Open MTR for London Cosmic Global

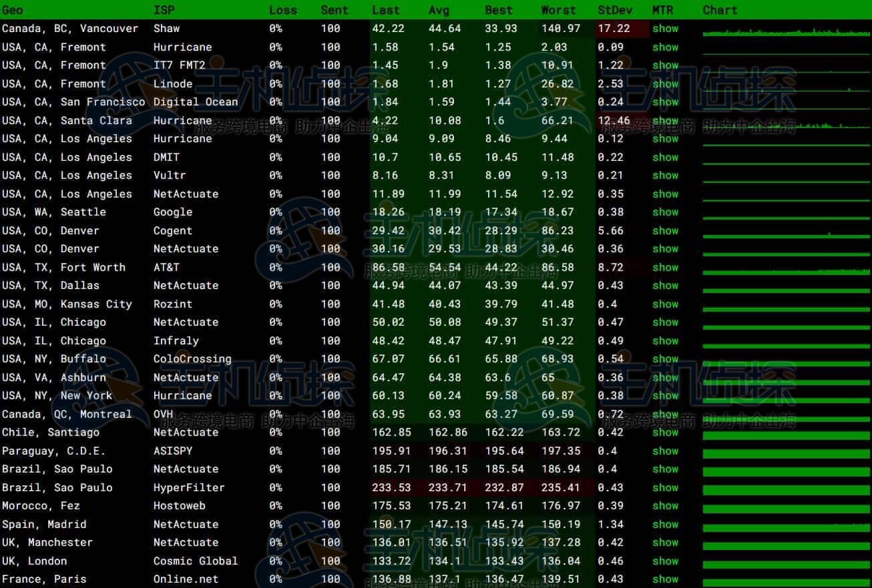665,561
